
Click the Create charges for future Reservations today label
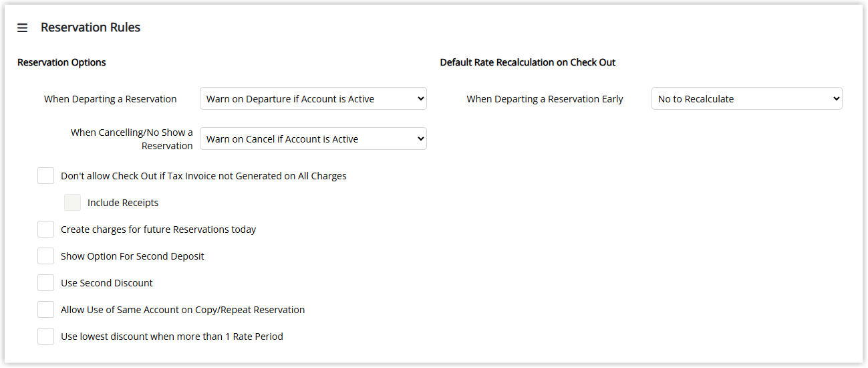pyautogui.click(x=158, y=229)
